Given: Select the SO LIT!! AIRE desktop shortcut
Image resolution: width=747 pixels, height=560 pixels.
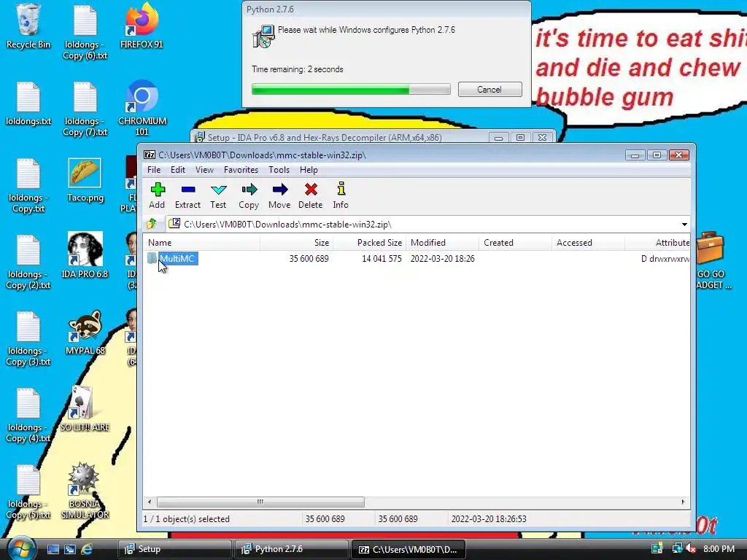Looking at the screenshot, I should click(85, 408).
